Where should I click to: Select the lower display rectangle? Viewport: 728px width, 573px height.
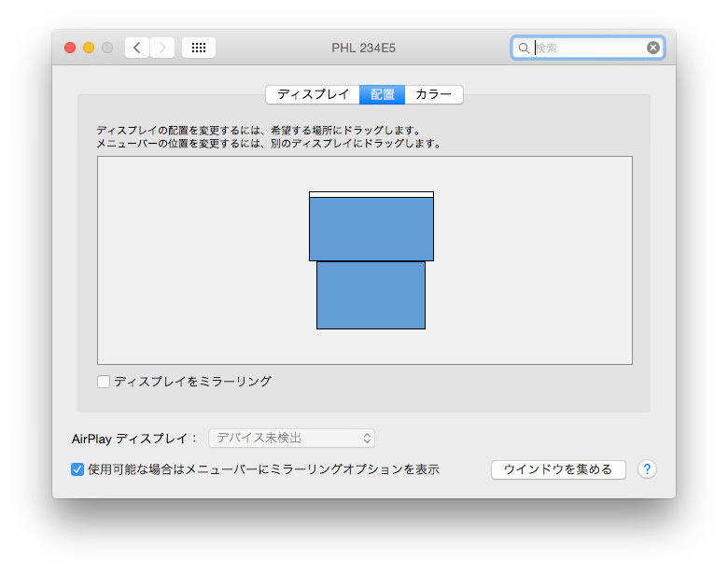[371, 295]
